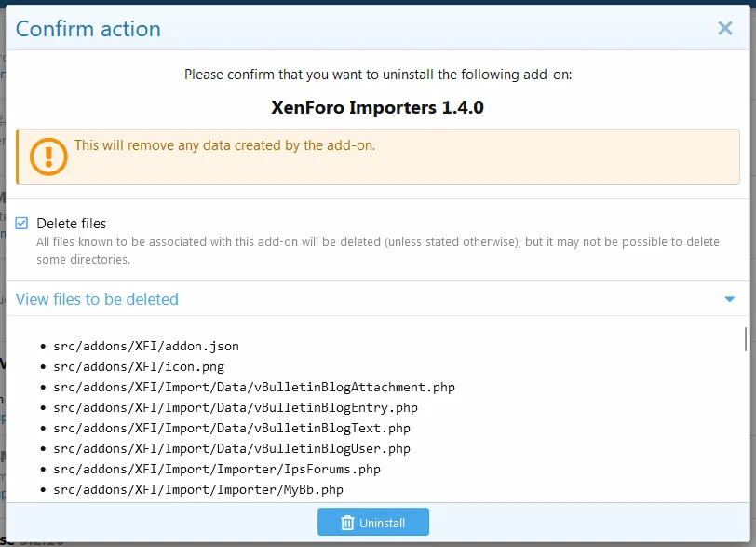The width and height of the screenshot is (756, 547).
Task: Click the IpsForums.php importer file entry
Action: pyautogui.click(x=216, y=469)
